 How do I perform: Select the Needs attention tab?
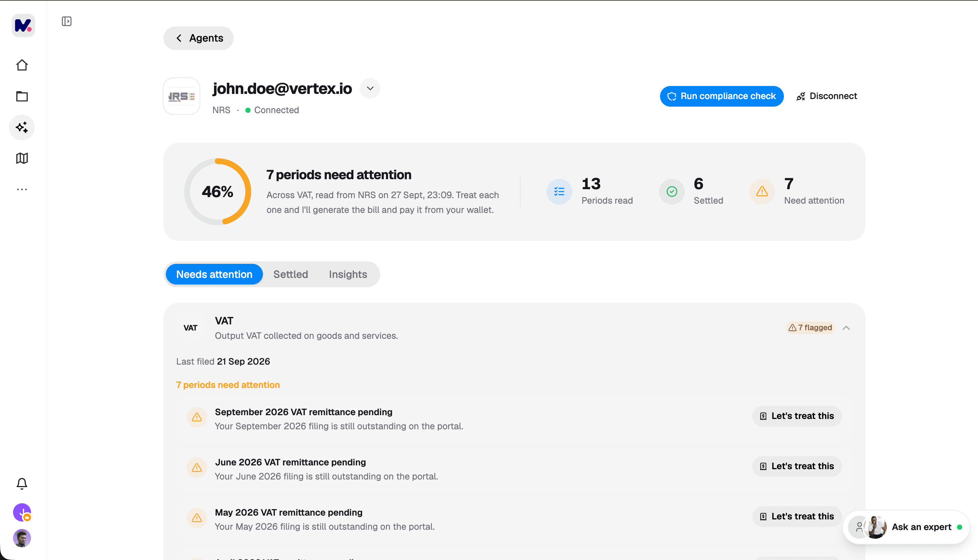(214, 274)
